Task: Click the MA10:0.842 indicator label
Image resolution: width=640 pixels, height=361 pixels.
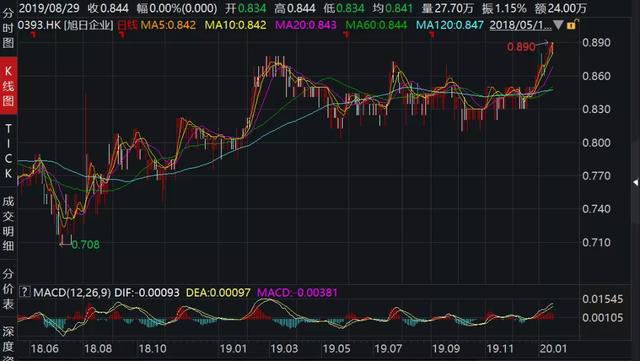Action: (x=236, y=25)
